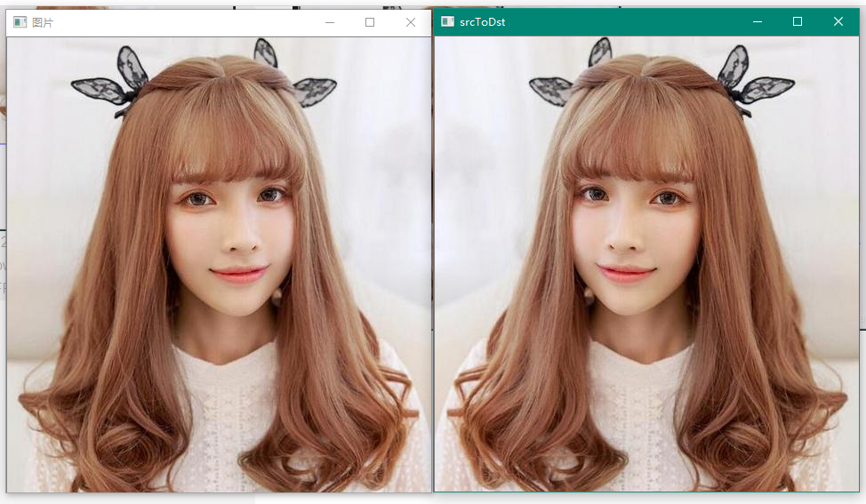The image size is (866, 504).
Task: Maximize the 图片 window
Action: (x=370, y=22)
